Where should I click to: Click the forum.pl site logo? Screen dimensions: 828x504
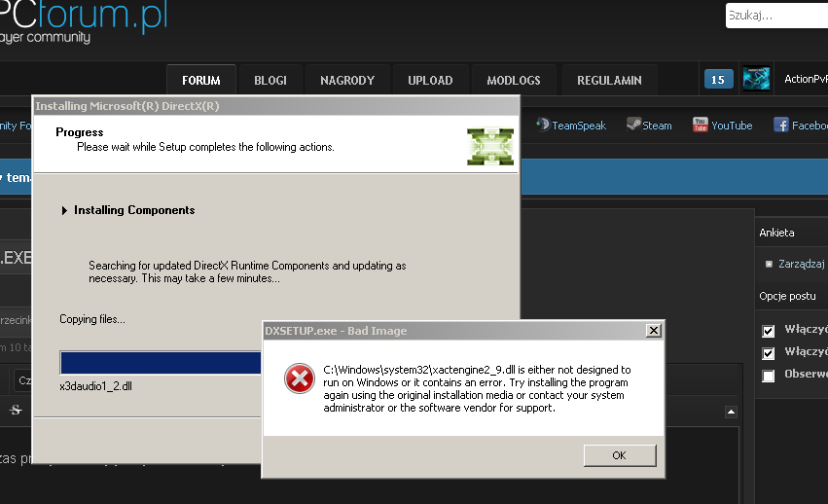pos(84,21)
